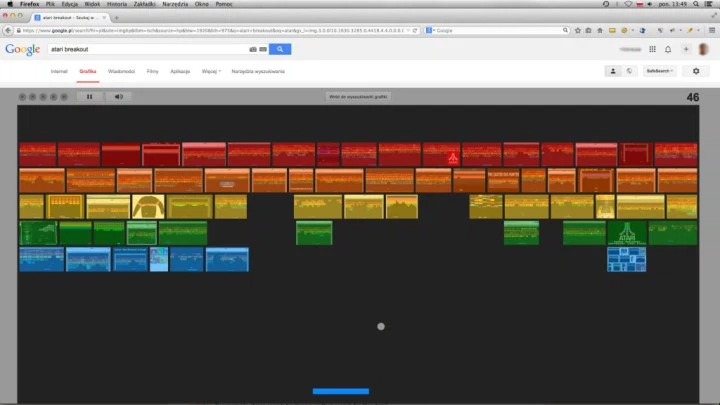
Task: Open search settings gear
Action: [696, 71]
